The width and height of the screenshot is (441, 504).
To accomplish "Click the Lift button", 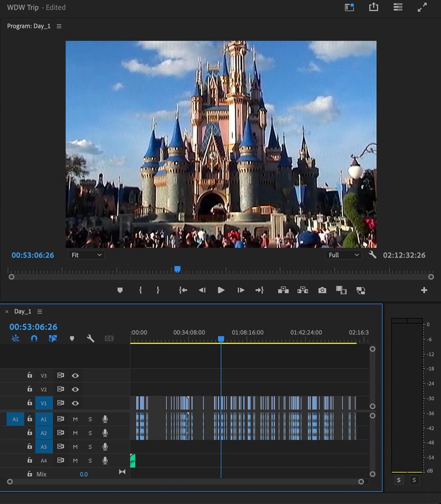I will (x=283, y=290).
